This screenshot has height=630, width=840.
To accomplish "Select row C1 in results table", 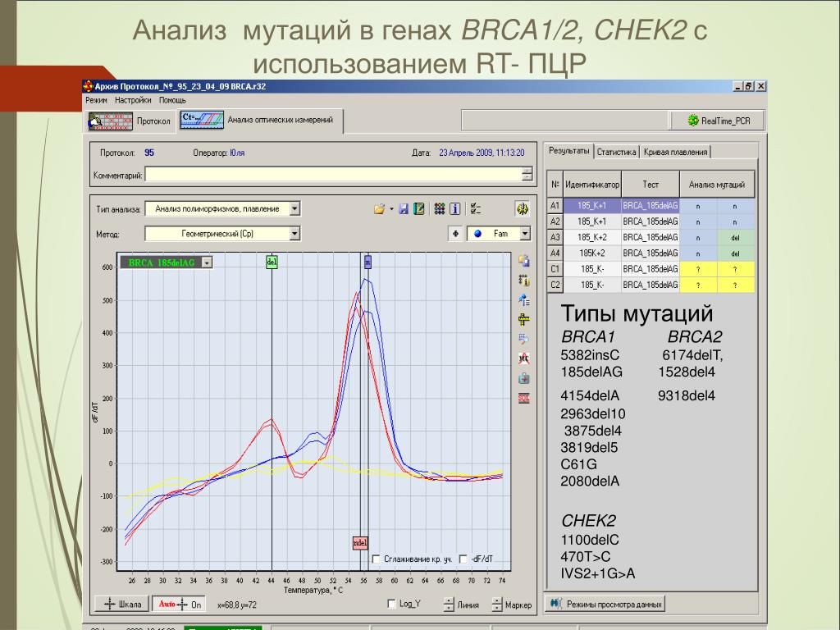I will pyautogui.click(x=651, y=269).
